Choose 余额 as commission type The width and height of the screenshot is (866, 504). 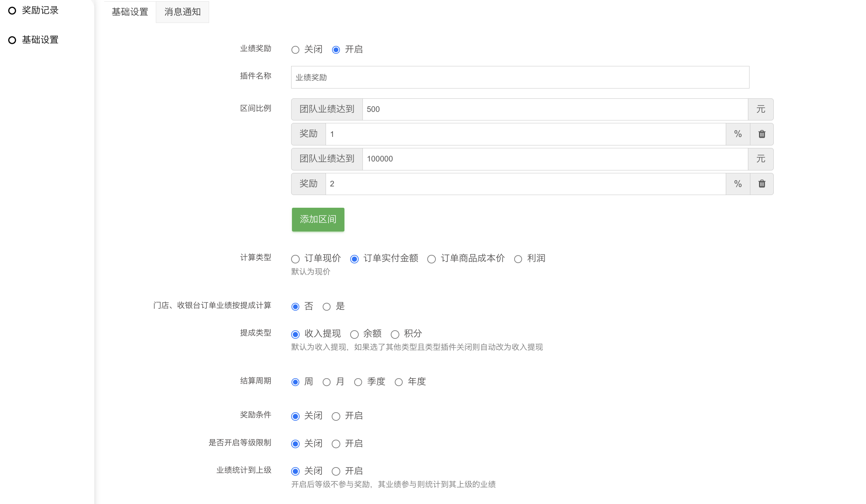click(x=354, y=334)
